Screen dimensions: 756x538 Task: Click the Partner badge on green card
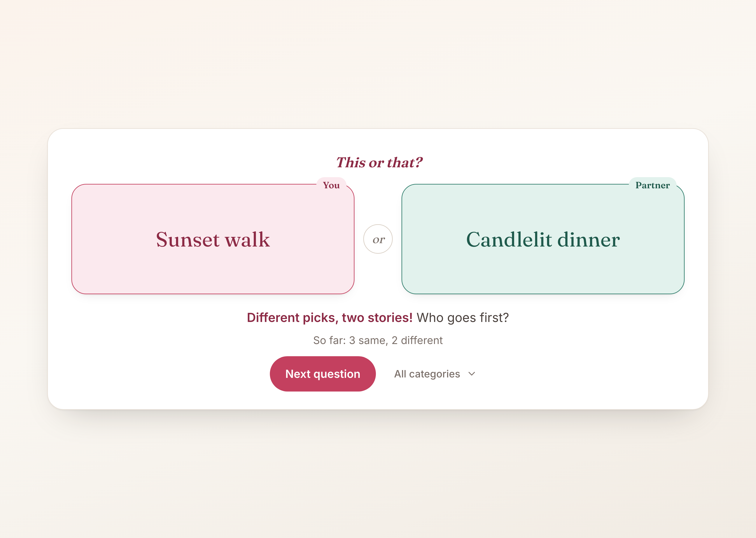coord(652,185)
